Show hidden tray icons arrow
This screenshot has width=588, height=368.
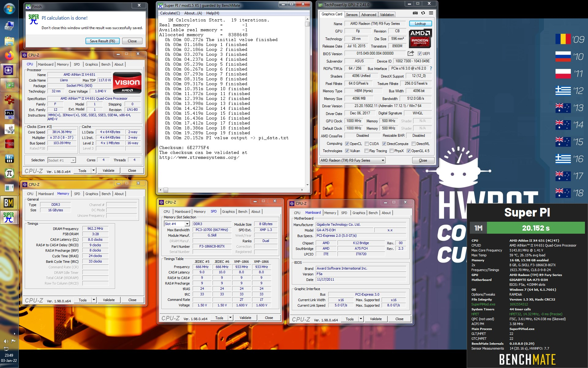tap(14, 334)
